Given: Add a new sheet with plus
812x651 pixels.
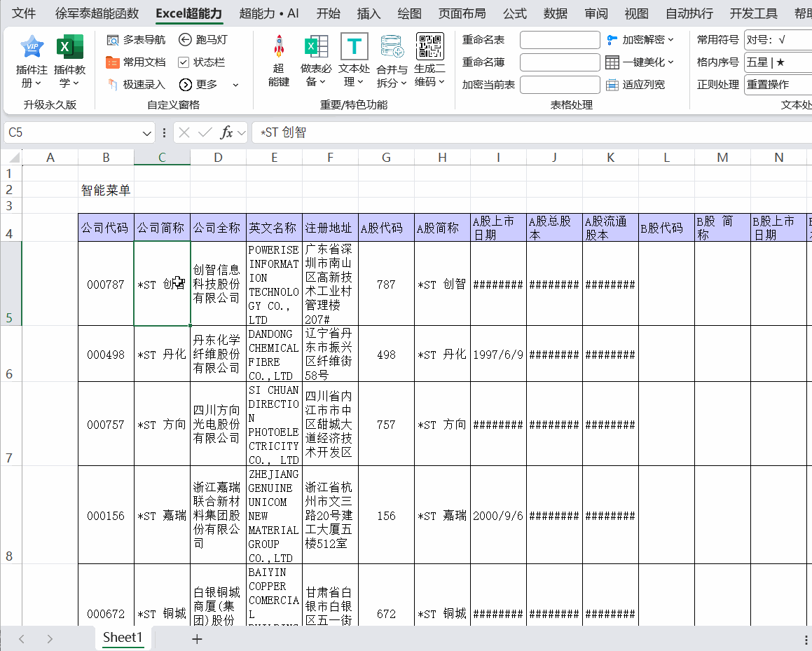Looking at the screenshot, I should pyautogui.click(x=197, y=639).
